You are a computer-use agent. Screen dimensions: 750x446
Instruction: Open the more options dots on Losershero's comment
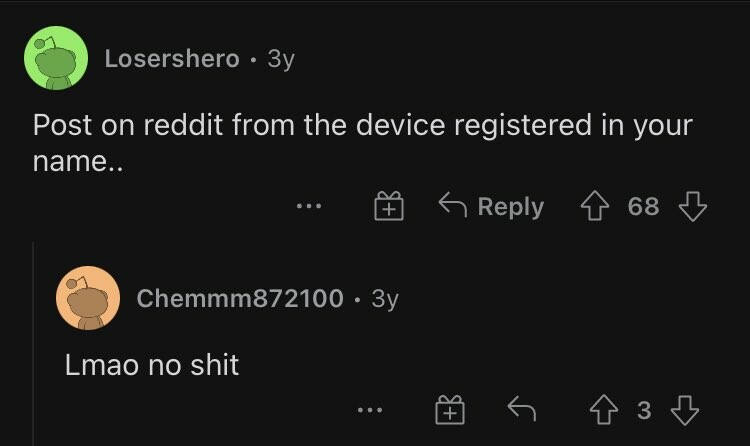click(x=309, y=206)
